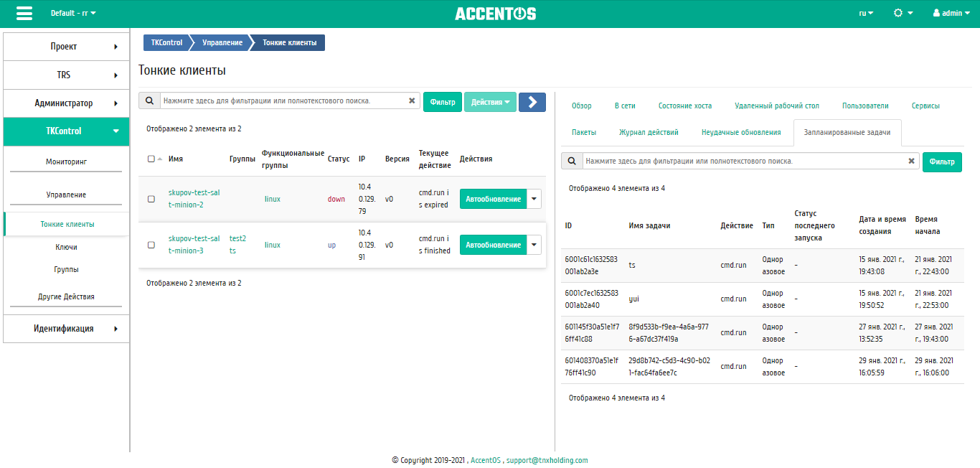
Task: Switch to the Журнал действий tab
Action: coord(649,132)
